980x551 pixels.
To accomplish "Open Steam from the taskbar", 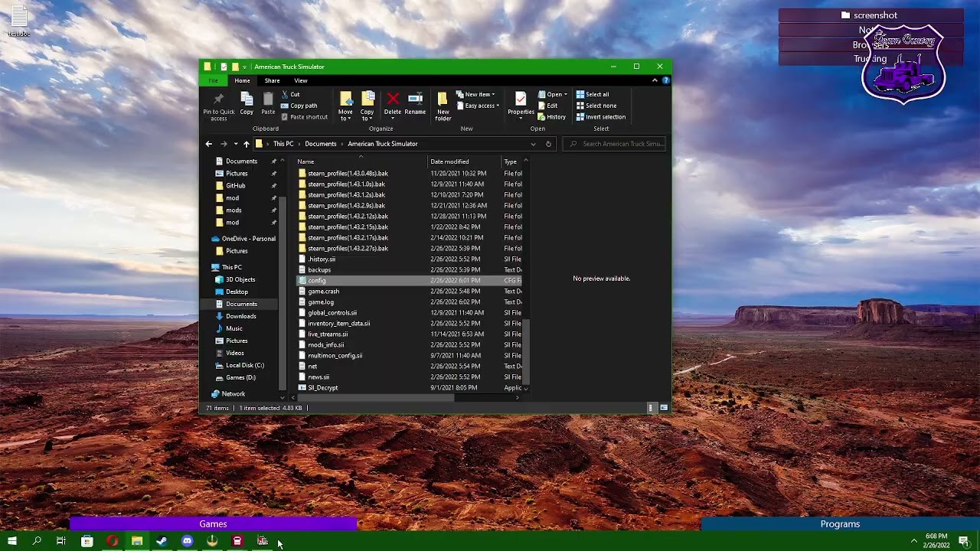I will (162, 541).
